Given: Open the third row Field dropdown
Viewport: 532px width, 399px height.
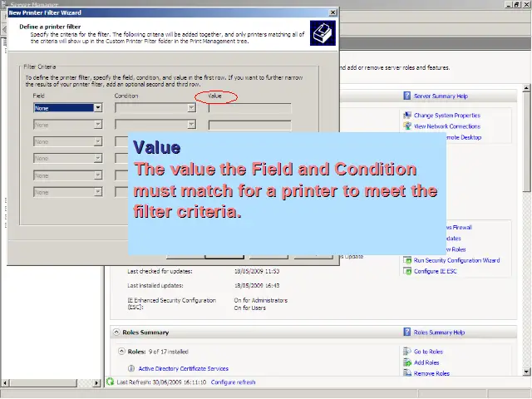Looking at the screenshot, I should (x=68, y=141).
